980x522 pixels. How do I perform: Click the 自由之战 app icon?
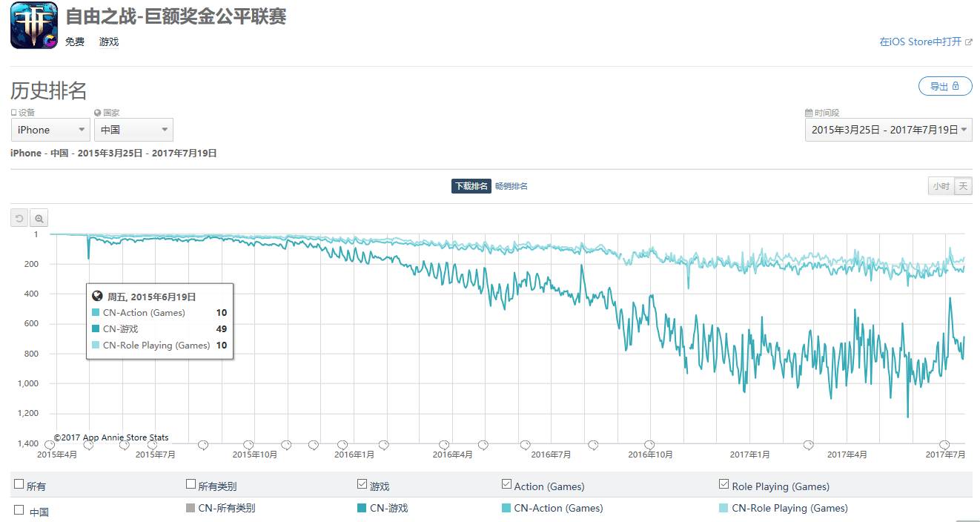coord(34,26)
